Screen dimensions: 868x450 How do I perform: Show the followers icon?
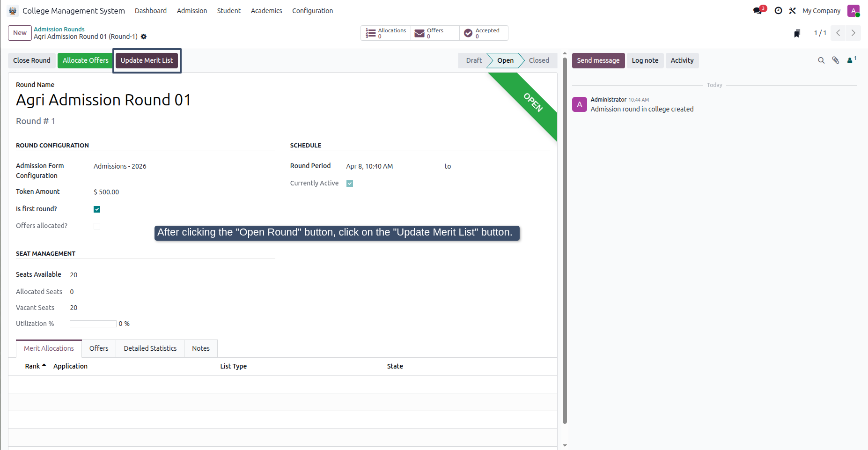[852, 60]
